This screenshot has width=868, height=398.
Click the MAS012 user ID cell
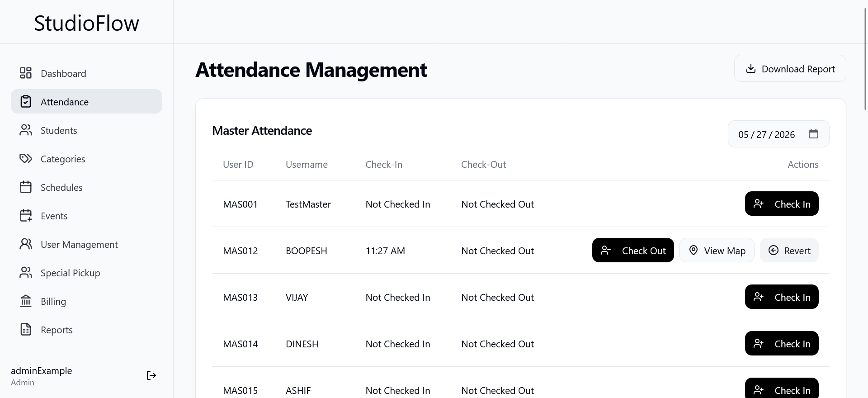pyautogui.click(x=240, y=251)
